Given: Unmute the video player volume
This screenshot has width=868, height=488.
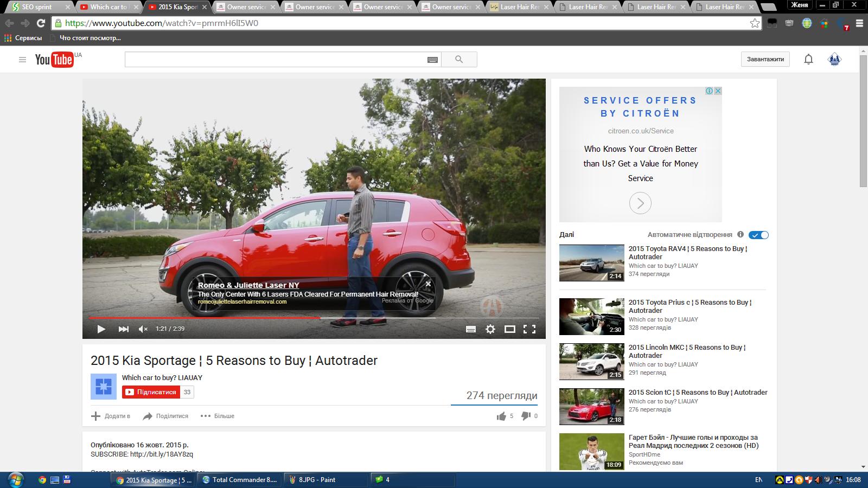Looking at the screenshot, I should 143,329.
